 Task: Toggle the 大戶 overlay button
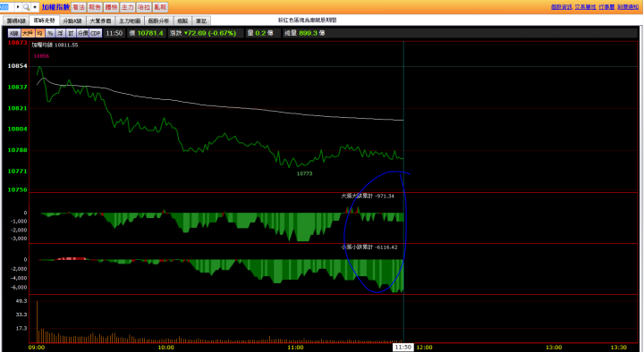pyautogui.click(x=28, y=33)
